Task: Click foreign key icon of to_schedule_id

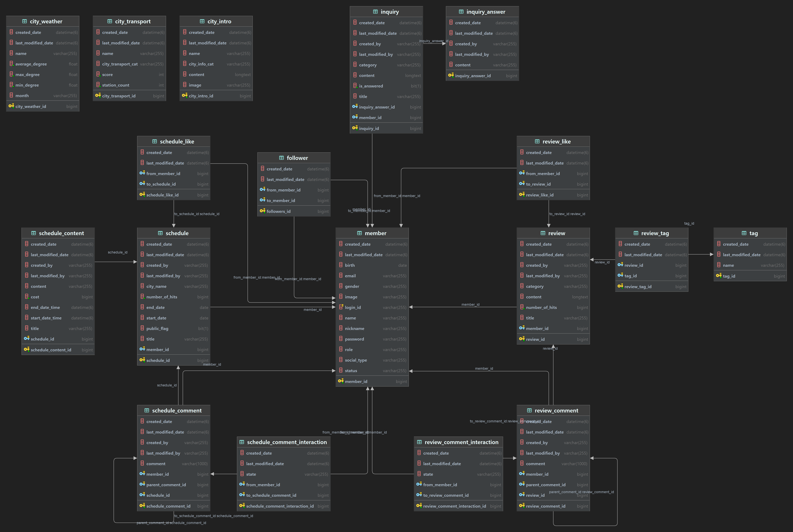Action: [x=142, y=184]
